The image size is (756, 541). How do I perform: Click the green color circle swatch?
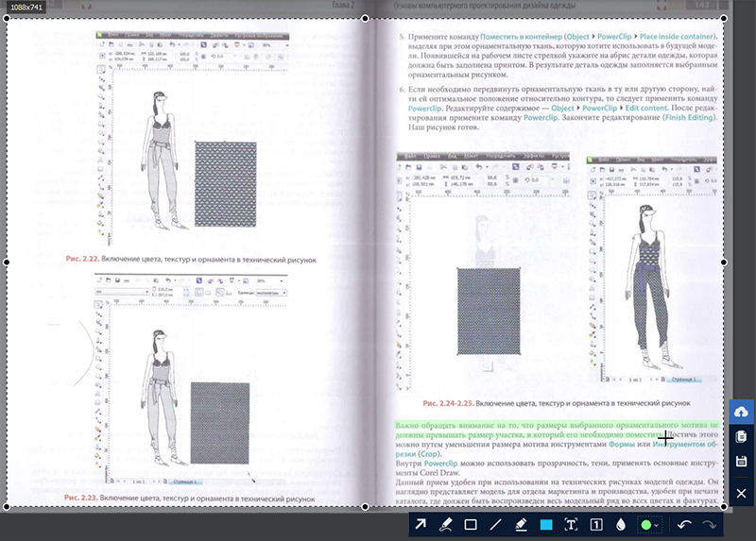click(646, 525)
